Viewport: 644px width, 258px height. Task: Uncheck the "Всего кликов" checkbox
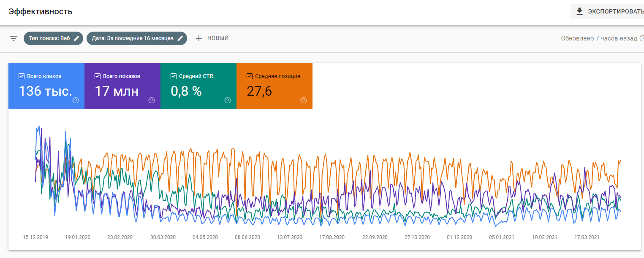point(22,76)
